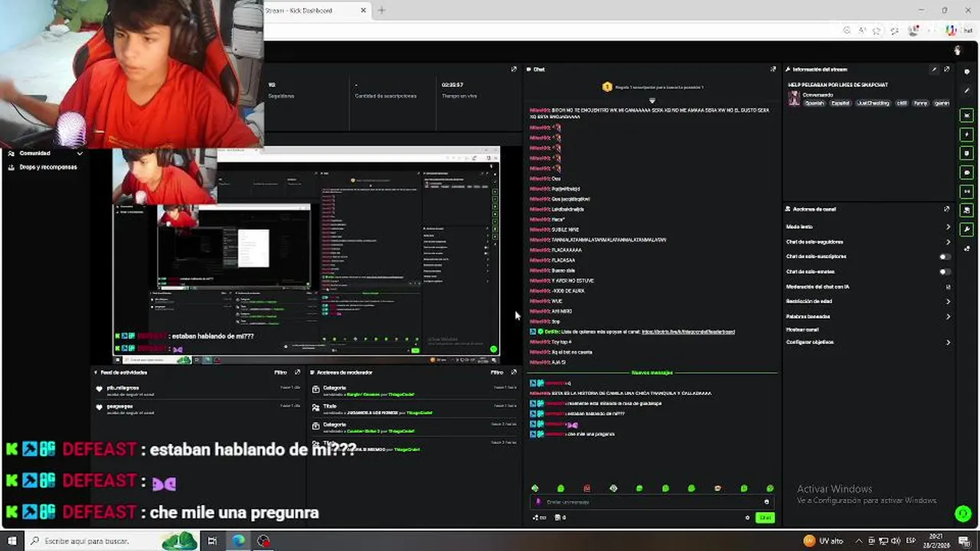Open the OBS icon in taskbar
The width and height of the screenshot is (980, 551).
coord(264,541)
